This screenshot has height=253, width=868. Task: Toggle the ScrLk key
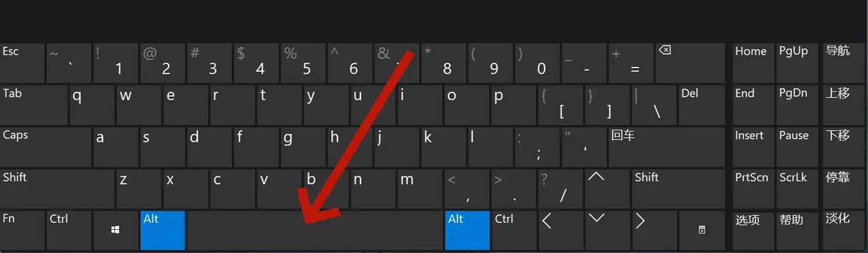tap(797, 188)
